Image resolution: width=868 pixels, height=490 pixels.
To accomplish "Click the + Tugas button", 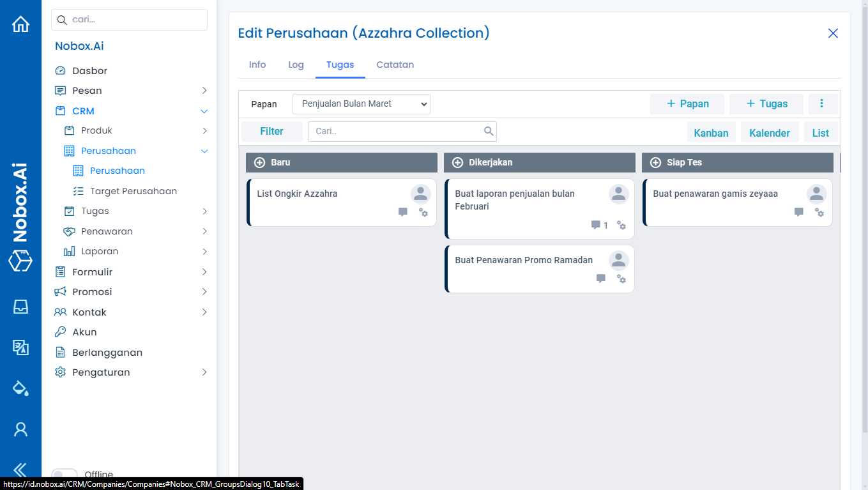I will 766,104.
